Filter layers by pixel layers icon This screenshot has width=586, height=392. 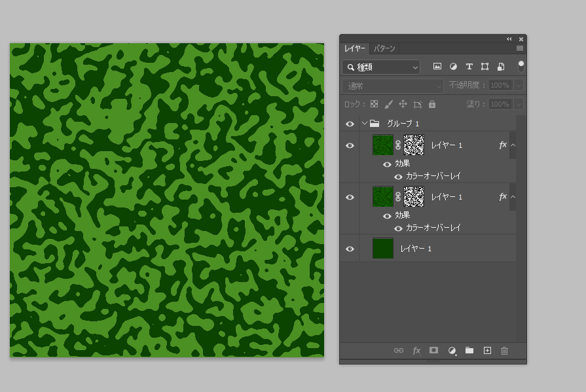pos(437,67)
